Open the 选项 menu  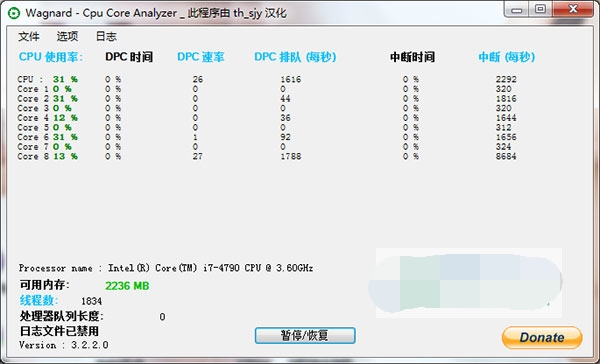point(67,36)
